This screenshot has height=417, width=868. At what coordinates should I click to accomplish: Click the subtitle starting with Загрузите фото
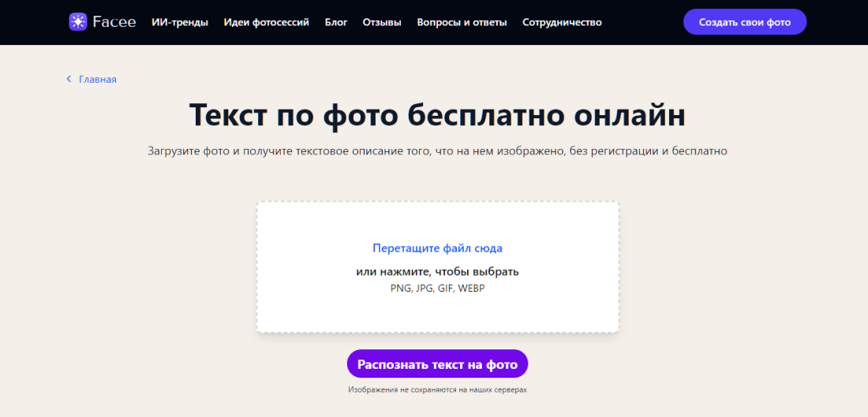pyautogui.click(x=437, y=151)
